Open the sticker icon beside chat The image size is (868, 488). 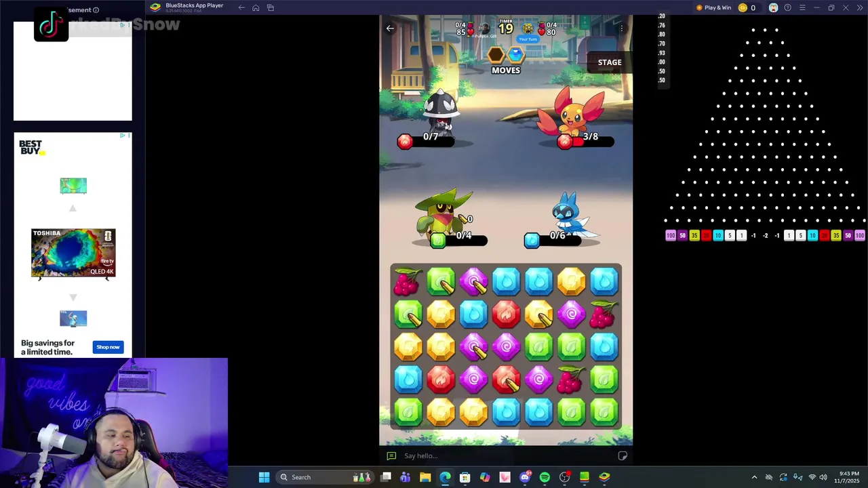click(x=623, y=455)
